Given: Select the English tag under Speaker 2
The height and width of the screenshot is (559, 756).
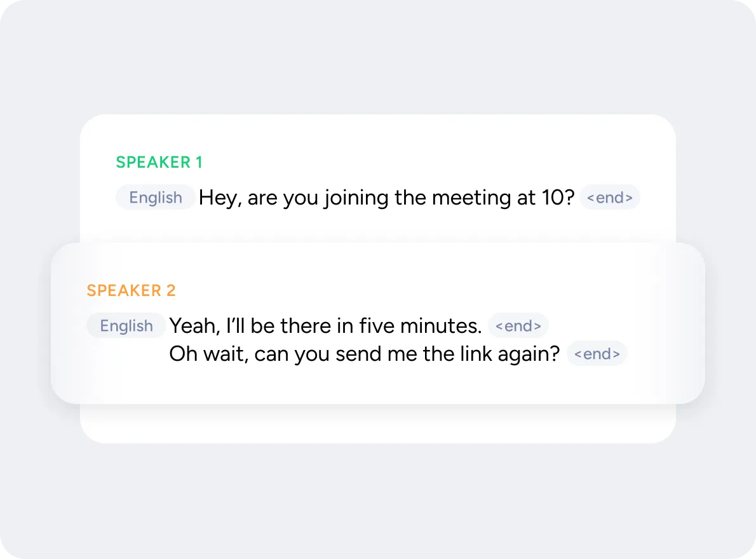Looking at the screenshot, I should [126, 326].
